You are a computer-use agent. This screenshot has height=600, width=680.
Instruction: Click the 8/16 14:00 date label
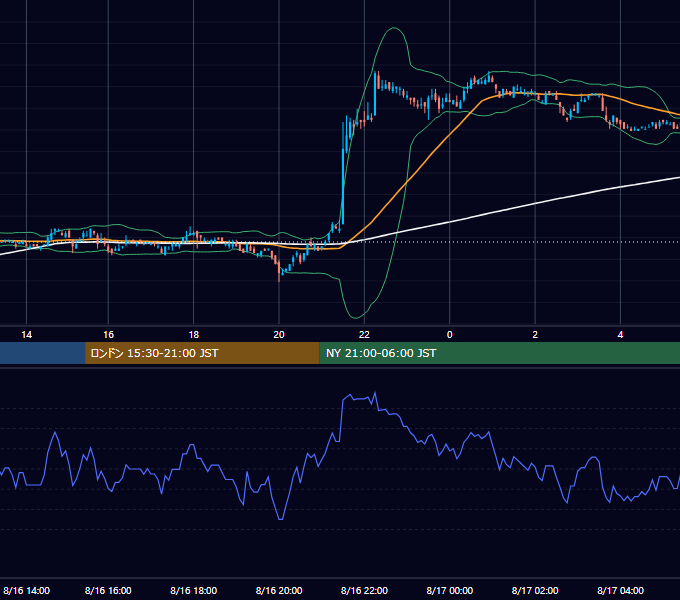tap(26, 590)
